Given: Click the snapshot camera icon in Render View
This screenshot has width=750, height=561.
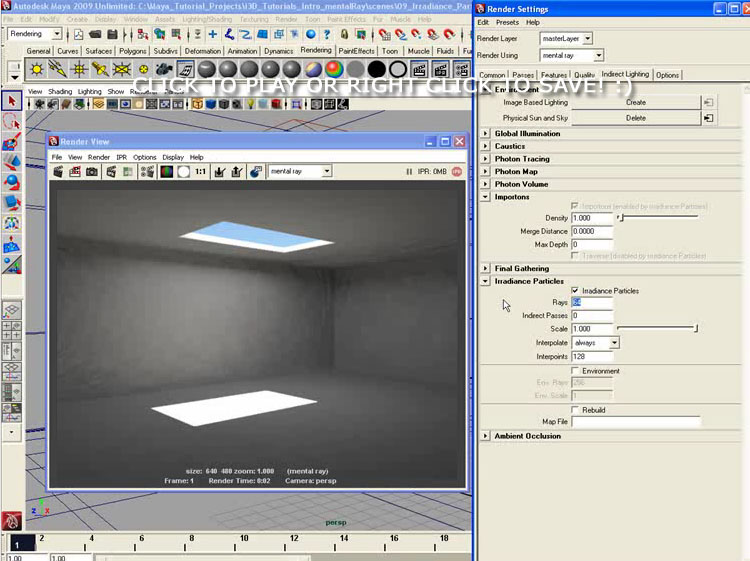Looking at the screenshot, I should [92, 172].
